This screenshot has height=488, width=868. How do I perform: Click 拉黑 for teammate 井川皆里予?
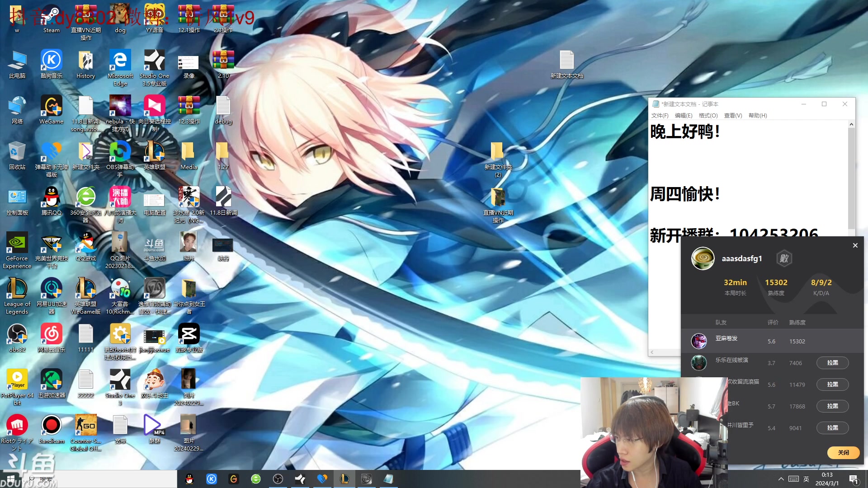tap(832, 428)
